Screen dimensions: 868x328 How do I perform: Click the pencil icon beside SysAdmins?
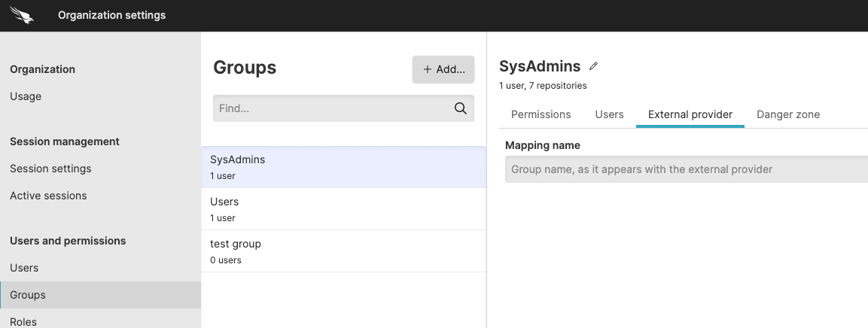[x=593, y=66]
